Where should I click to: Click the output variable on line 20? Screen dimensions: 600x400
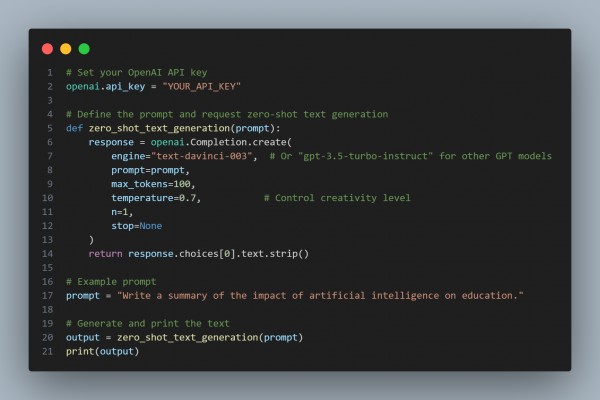click(x=83, y=338)
